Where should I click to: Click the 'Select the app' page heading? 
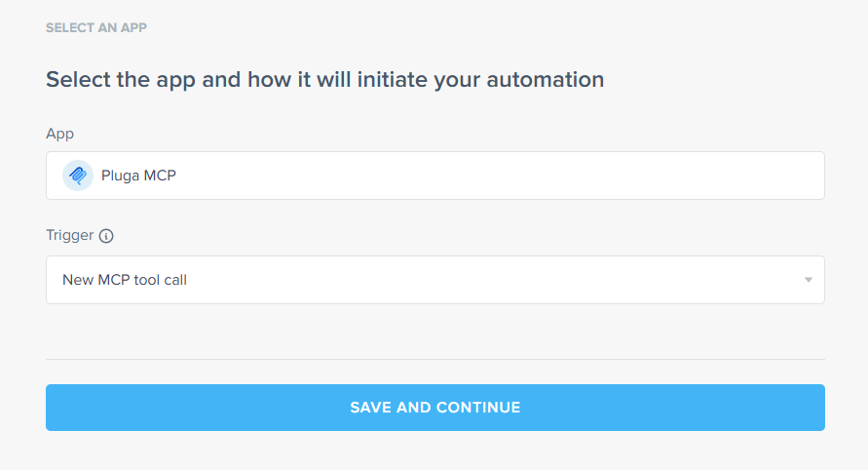pos(324,80)
